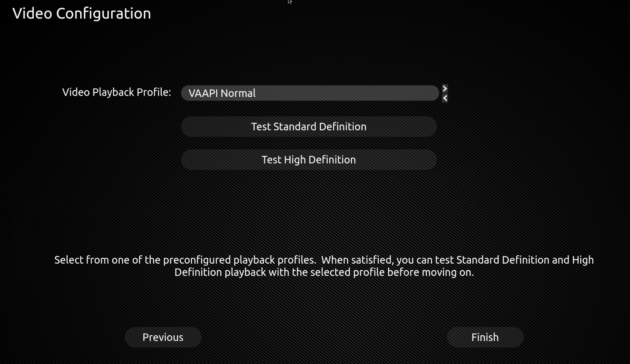
Task: Click the Video Playback Profile label
Action: [x=117, y=92]
